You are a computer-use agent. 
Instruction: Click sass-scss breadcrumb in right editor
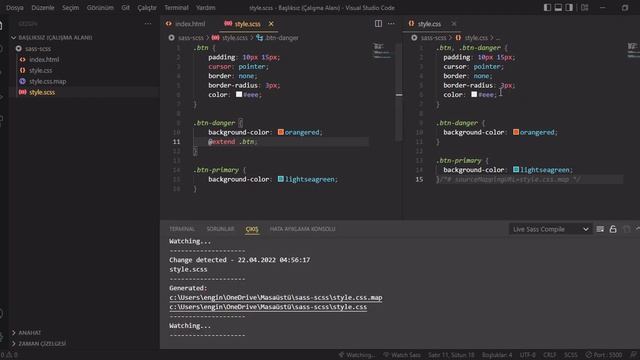coord(433,38)
